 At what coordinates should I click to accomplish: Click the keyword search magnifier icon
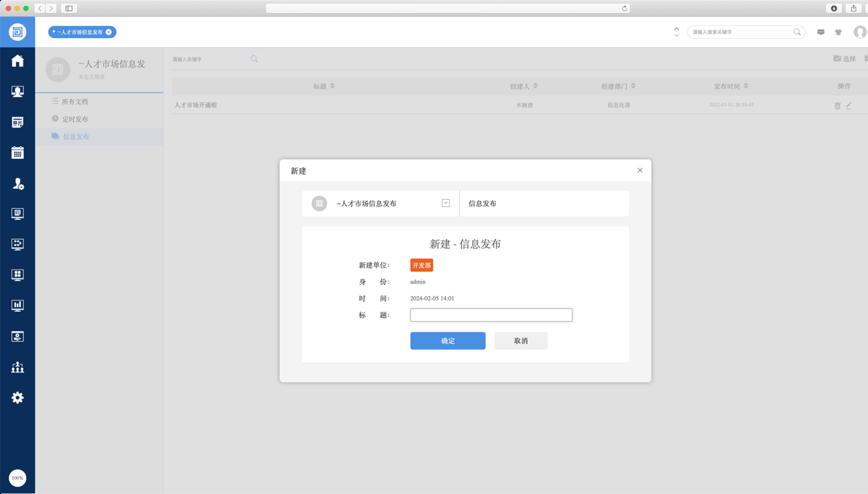pyautogui.click(x=254, y=59)
